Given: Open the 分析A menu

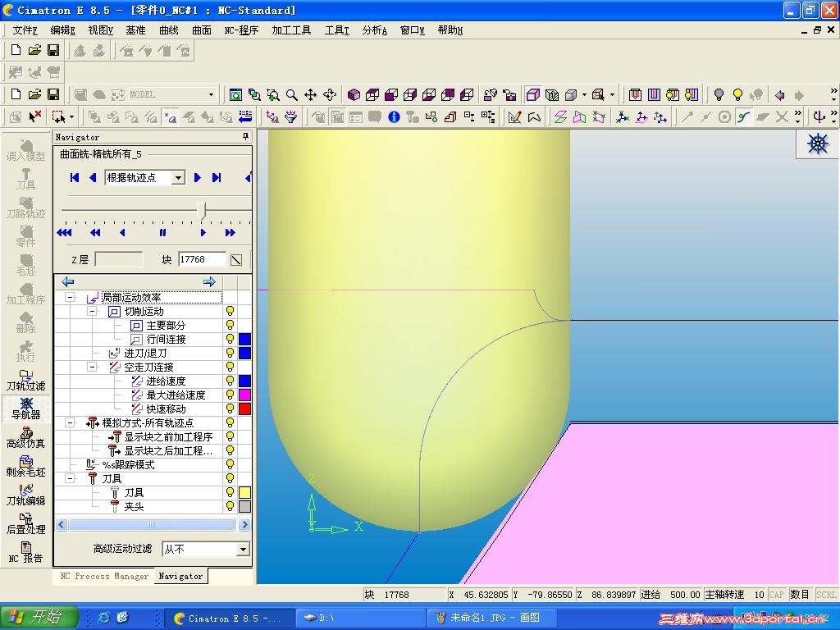Looking at the screenshot, I should click(x=374, y=30).
